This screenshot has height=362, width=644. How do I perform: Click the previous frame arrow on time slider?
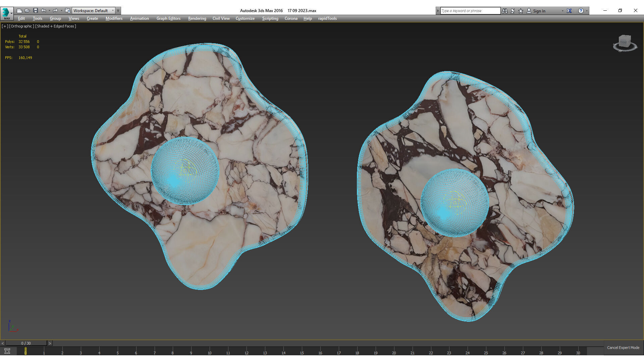[x=3, y=343]
